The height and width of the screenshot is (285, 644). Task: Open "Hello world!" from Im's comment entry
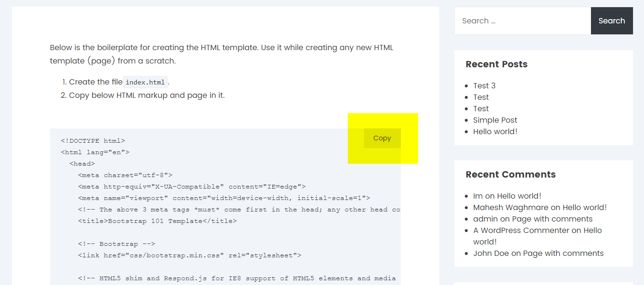coord(519,196)
